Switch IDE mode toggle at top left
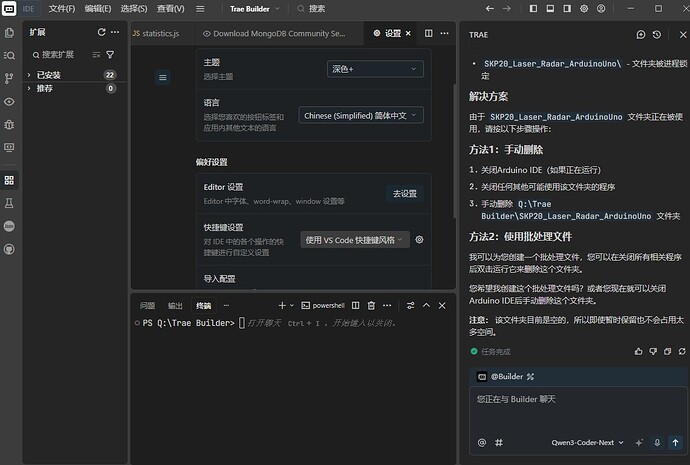 (19, 8)
